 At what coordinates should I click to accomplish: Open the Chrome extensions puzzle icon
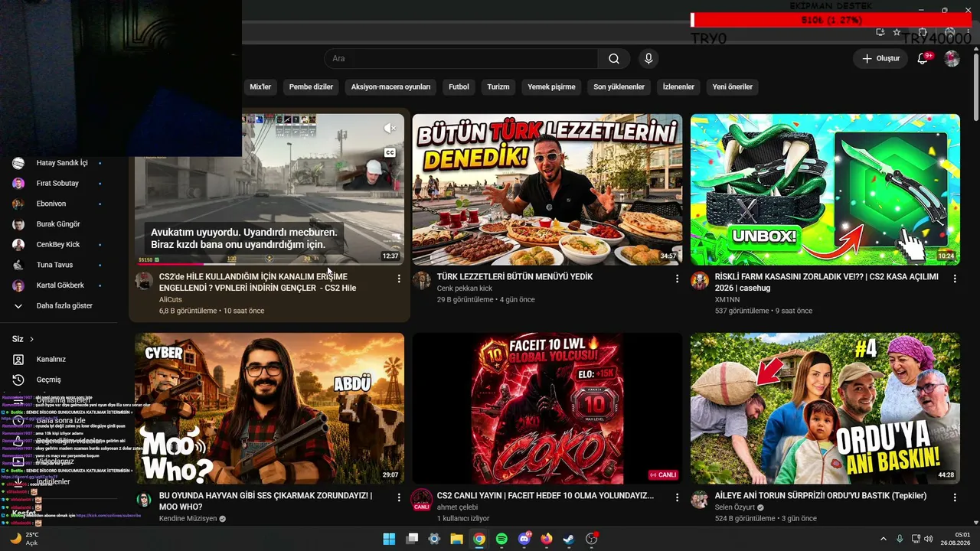[923, 32]
